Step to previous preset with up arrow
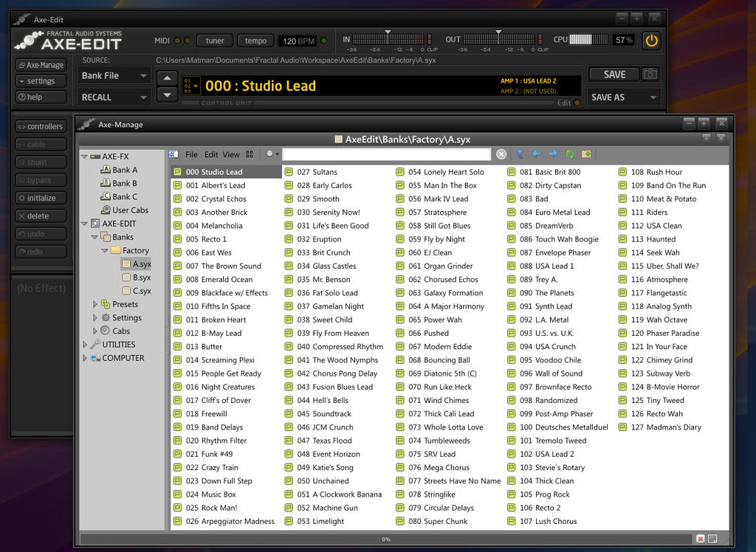Image resolution: width=756 pixels, height=552 pixels. tap(167, 77)
